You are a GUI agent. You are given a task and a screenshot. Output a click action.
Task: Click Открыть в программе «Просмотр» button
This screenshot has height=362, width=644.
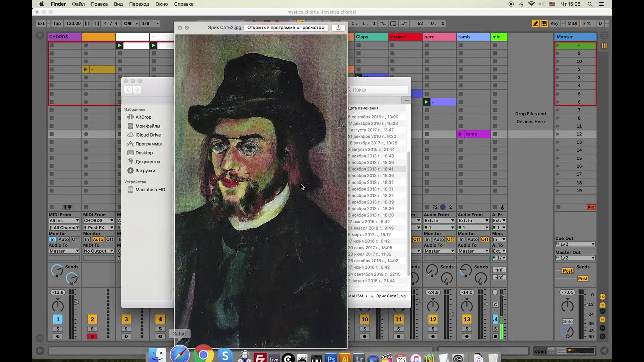[286, 27]
